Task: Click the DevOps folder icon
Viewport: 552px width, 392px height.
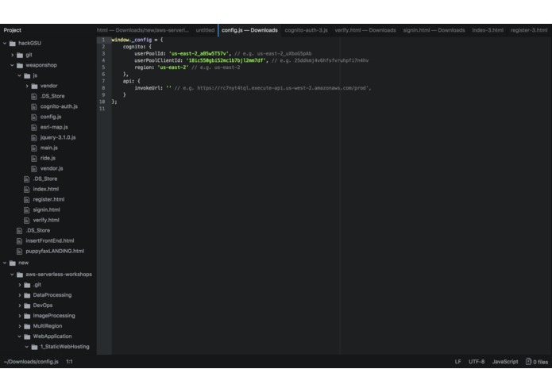Action: (27, 306)
